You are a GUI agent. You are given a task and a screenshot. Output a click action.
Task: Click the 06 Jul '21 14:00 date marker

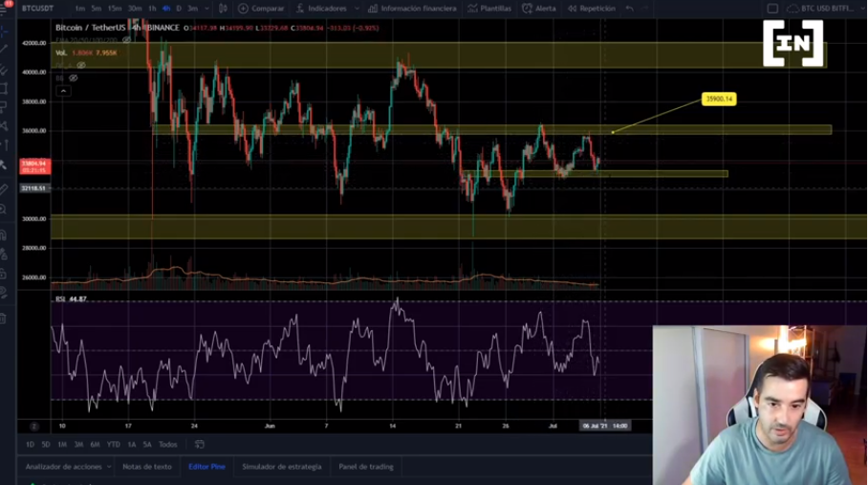pyautogui.click(x=604, y=426)
